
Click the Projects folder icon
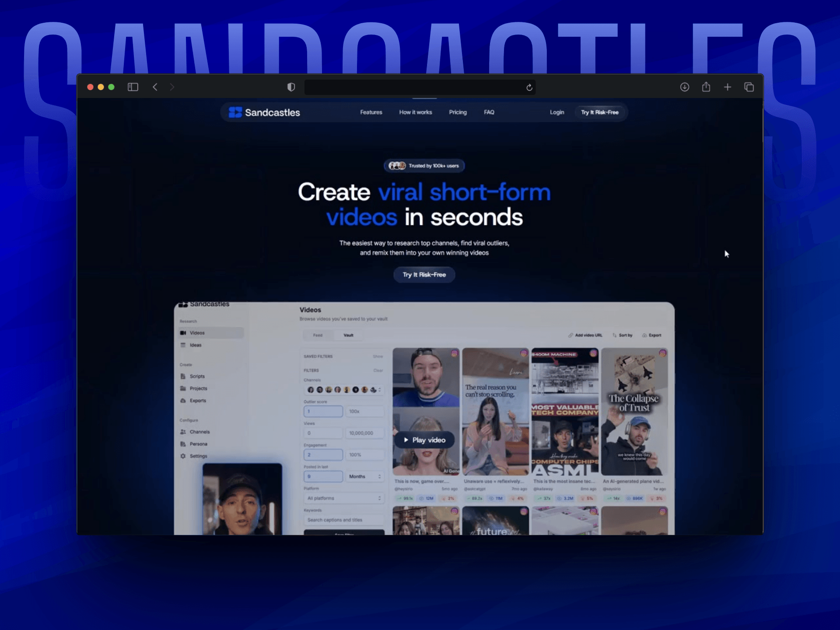point(183,388)
